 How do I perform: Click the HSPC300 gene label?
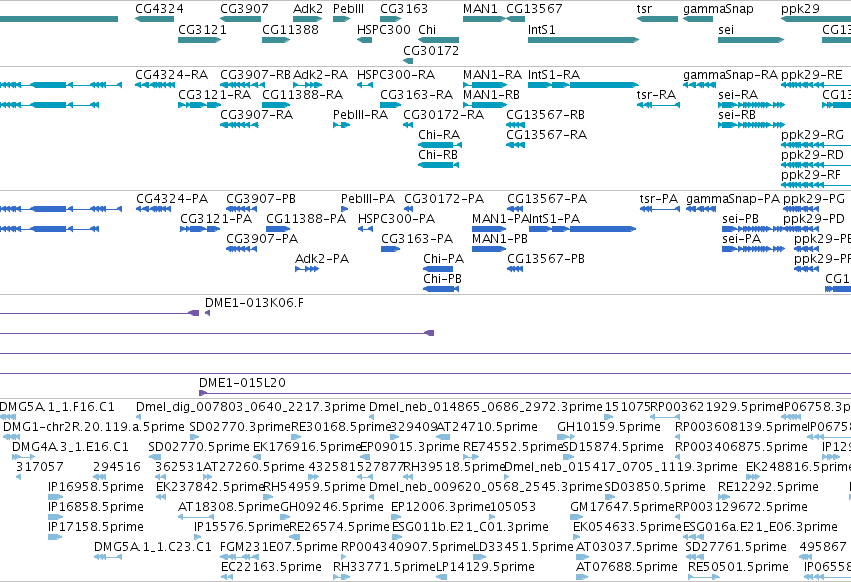pos(384,29)
